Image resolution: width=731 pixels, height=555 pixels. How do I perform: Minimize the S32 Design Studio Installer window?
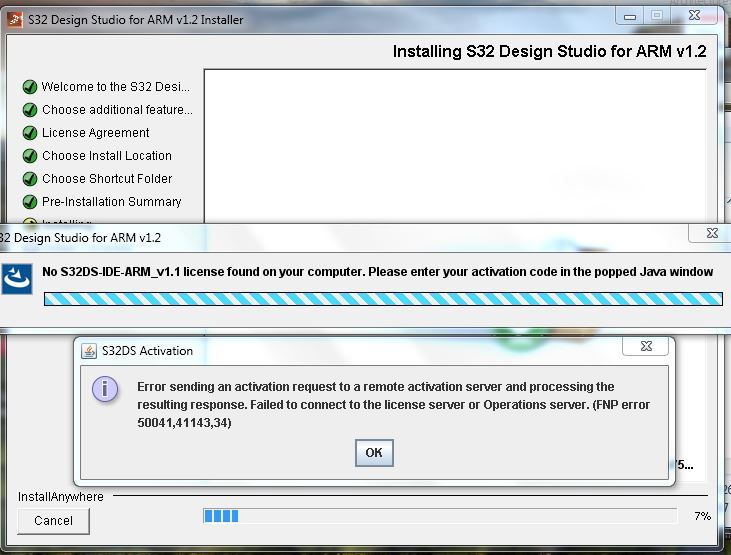(x=630, y=16)
